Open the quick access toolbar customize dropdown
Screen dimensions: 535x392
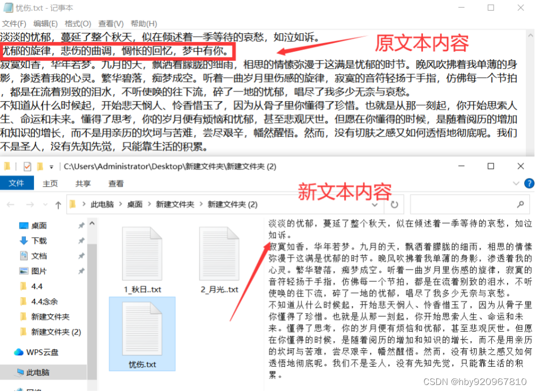click(x=52, y=167)
